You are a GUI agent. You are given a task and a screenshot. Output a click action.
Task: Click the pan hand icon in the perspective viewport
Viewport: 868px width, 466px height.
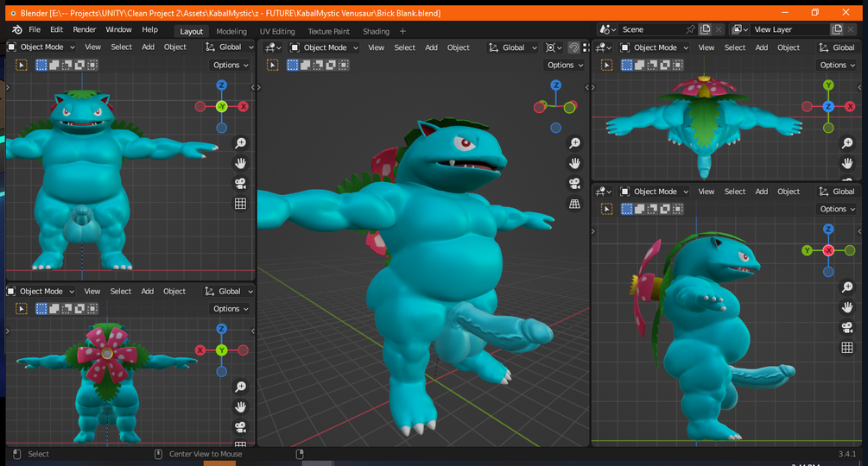[x=574, y=163]
